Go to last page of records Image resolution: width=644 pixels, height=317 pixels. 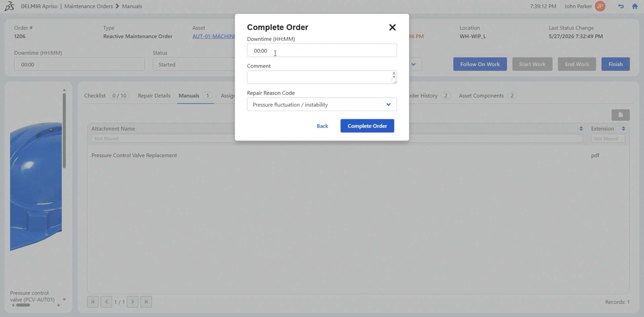[x=146, y=302]
